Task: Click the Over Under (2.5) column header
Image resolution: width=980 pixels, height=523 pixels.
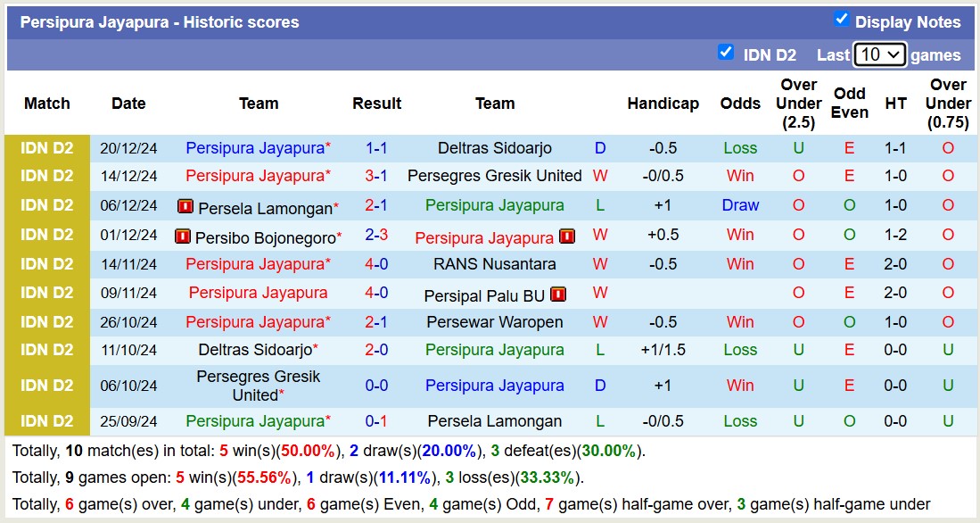Action: pyautogui.click(x=798, y=104)
